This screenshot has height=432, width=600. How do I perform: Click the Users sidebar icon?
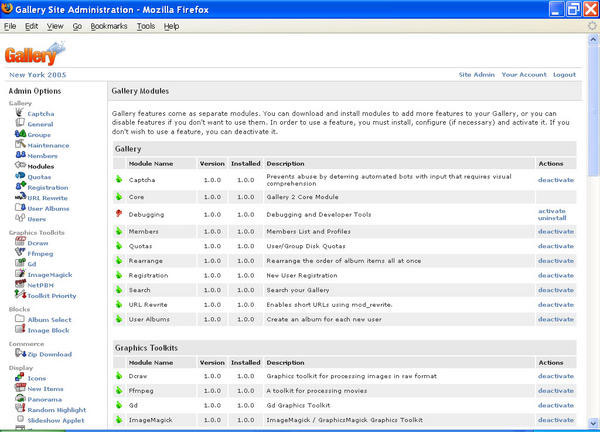click(20, 218)
